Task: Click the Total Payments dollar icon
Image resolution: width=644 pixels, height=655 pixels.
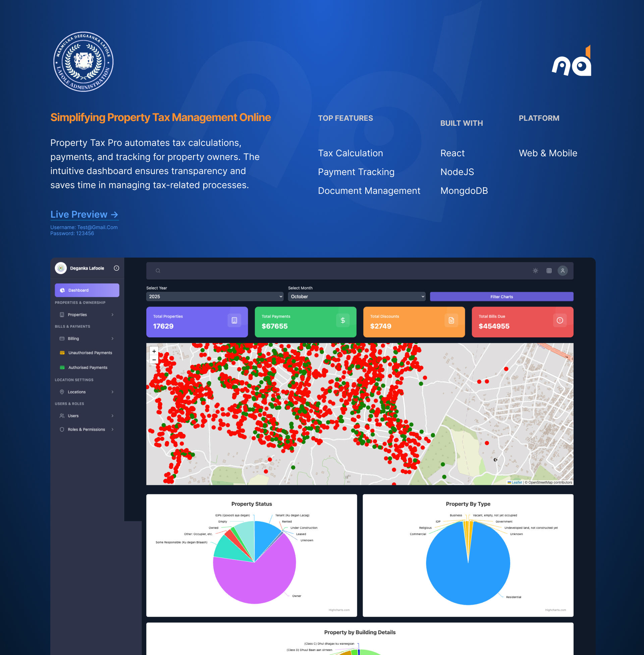Action: click(343, 320)
